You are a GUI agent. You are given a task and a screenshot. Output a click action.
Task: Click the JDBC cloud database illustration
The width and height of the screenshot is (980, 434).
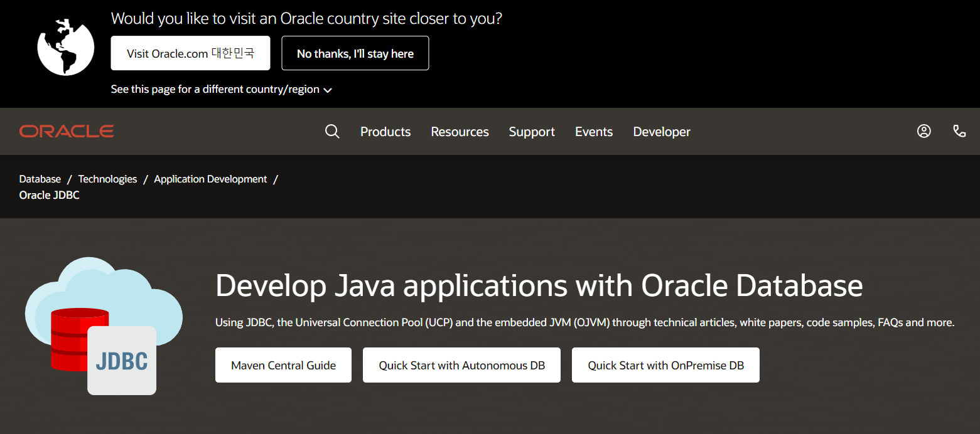pyautogui.click(x=104, y=325)
